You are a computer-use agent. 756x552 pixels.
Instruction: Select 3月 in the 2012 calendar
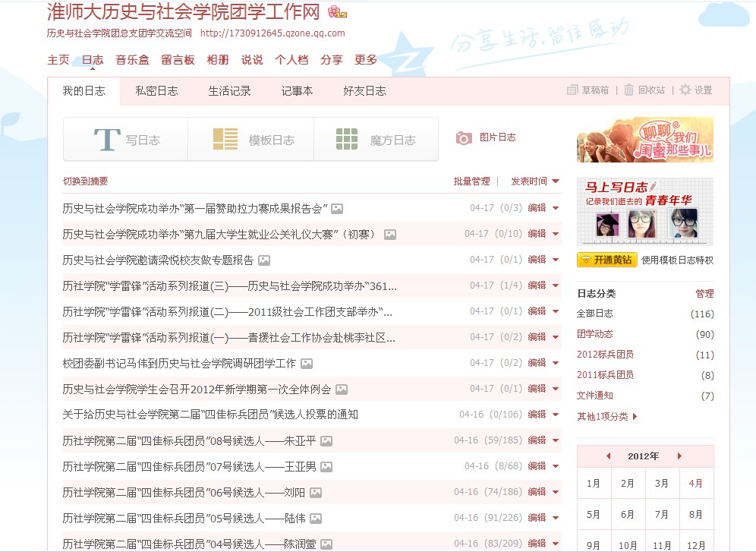click(662, 483)
